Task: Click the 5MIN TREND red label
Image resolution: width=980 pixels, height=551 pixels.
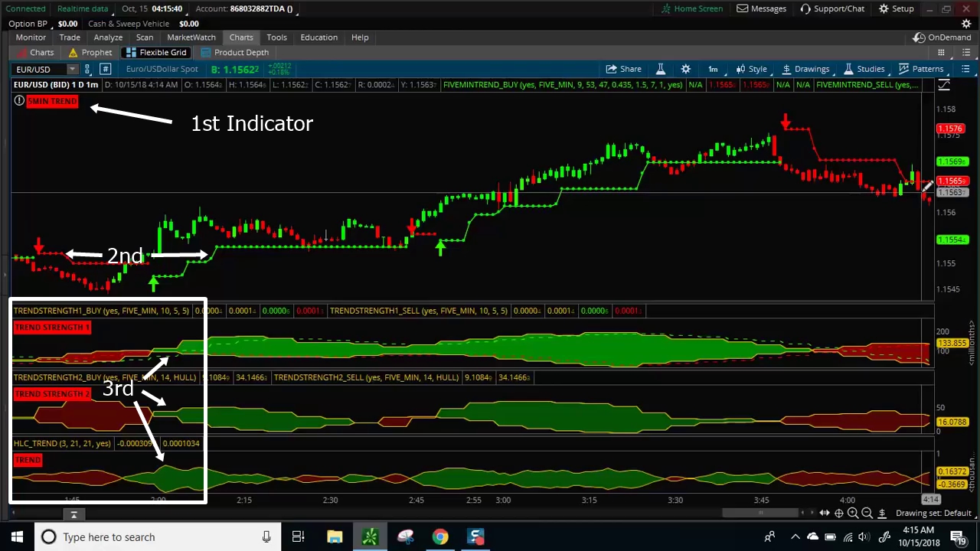Action: pyautogui.click(x=52, y=101)
